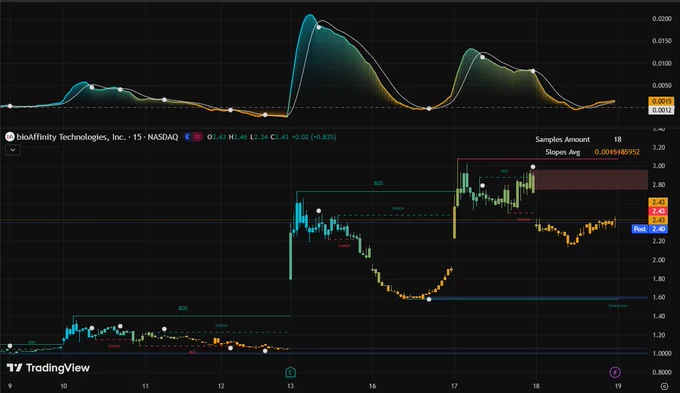Click date 17 on the time axis

click(x=454, y=386)
